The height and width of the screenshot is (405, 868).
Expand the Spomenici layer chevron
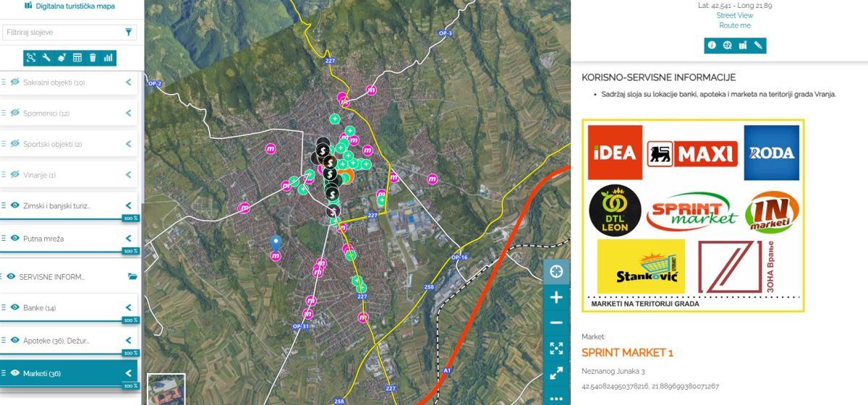point(128,114)
